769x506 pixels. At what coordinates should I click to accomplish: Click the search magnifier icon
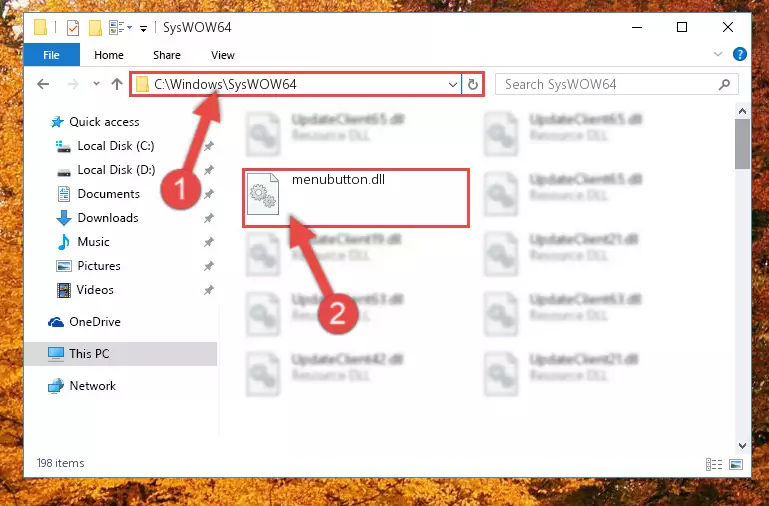pyautogui.click(x=724, y=84)
